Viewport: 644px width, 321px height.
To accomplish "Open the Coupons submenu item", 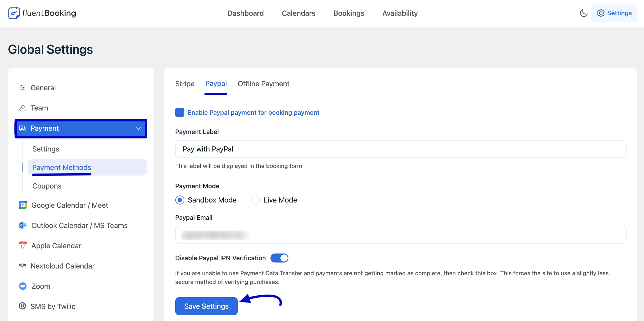I will point(47,186).
